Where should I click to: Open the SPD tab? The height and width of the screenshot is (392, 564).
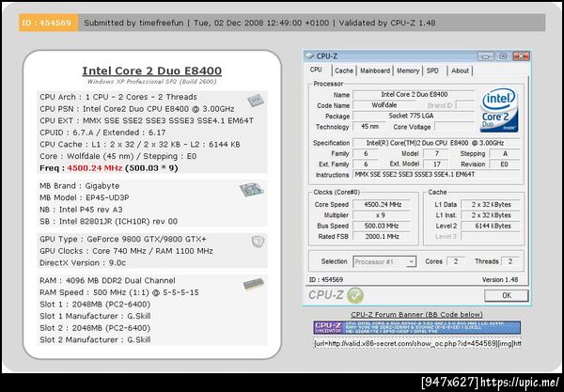tap(432, 71)
